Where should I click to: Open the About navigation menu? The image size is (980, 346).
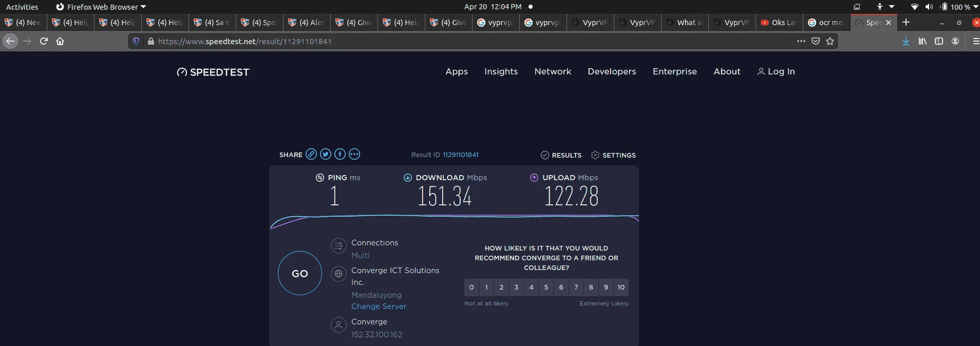point(727,71)
